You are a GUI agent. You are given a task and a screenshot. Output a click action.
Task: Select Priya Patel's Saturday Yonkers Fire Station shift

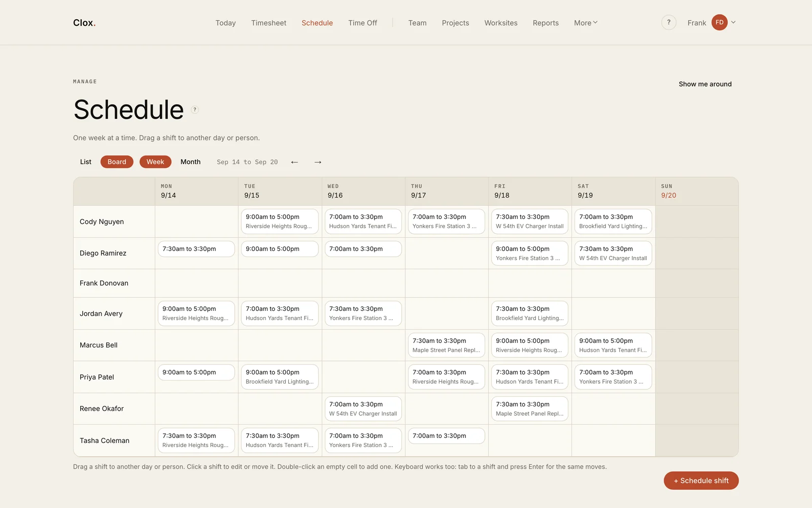pos(613,377)
